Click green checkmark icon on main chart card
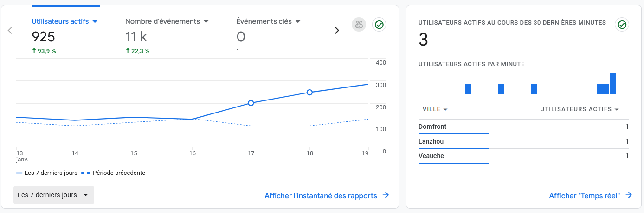This screenshot has height=213, width=644. [x=379, y=25]
